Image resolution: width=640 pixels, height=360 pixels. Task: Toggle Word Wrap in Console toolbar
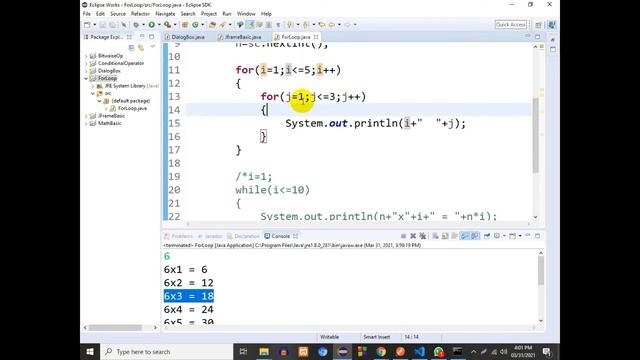[x=454, y=236]
